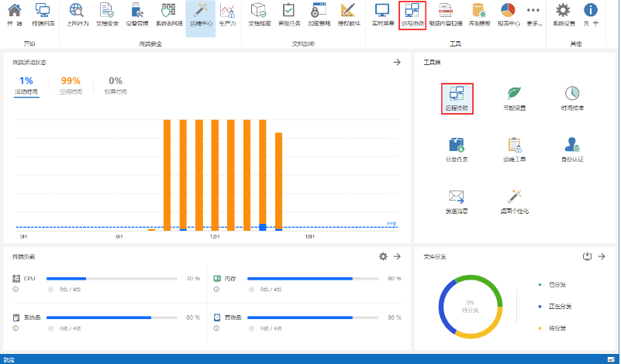Open 库&模板 library and templates
621x364 pixels.
point(480,15)
